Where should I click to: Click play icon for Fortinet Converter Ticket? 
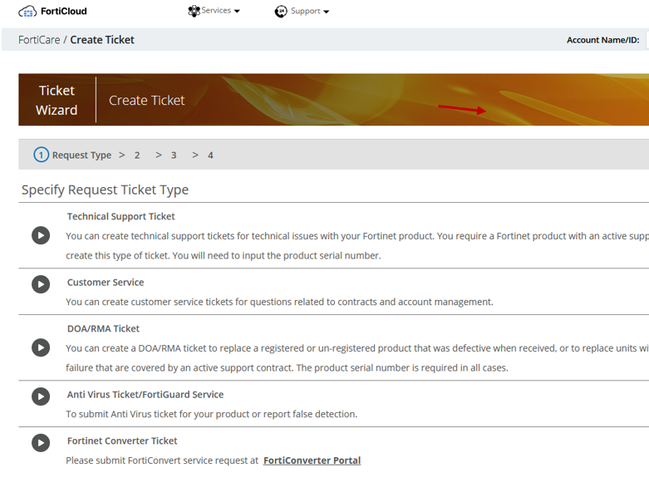coord(40,443)
